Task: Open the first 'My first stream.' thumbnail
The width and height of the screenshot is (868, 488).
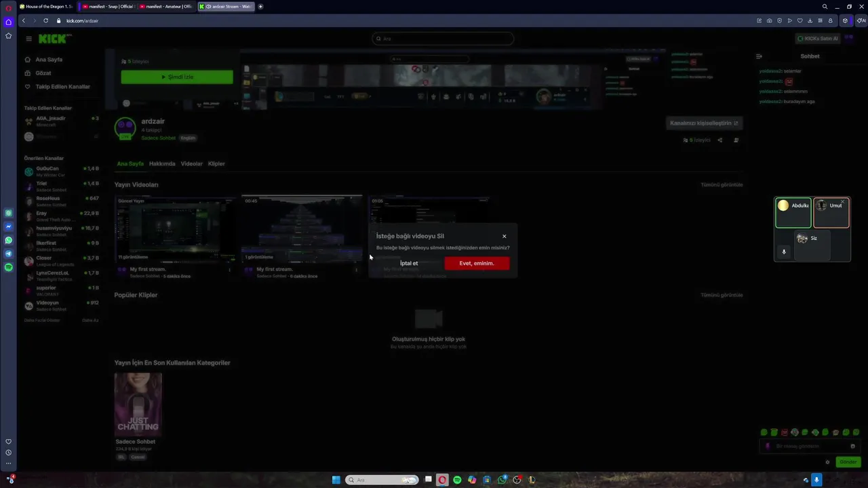Action: 175,230
